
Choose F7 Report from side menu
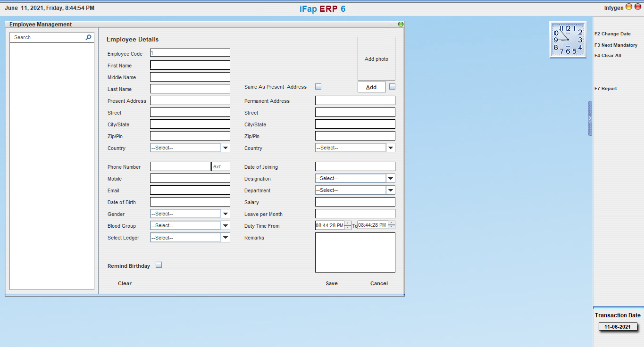click(x=605, y=89)
